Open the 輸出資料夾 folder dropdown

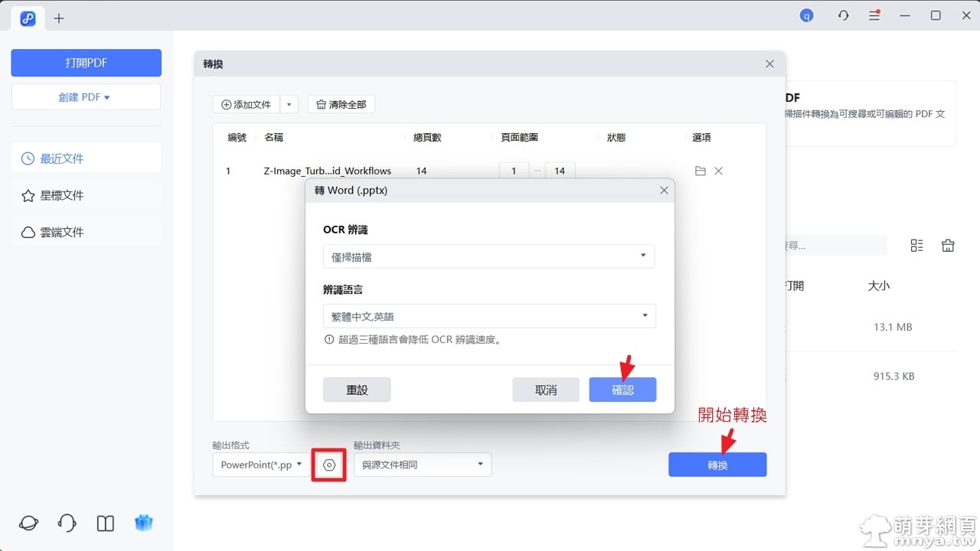422,465
